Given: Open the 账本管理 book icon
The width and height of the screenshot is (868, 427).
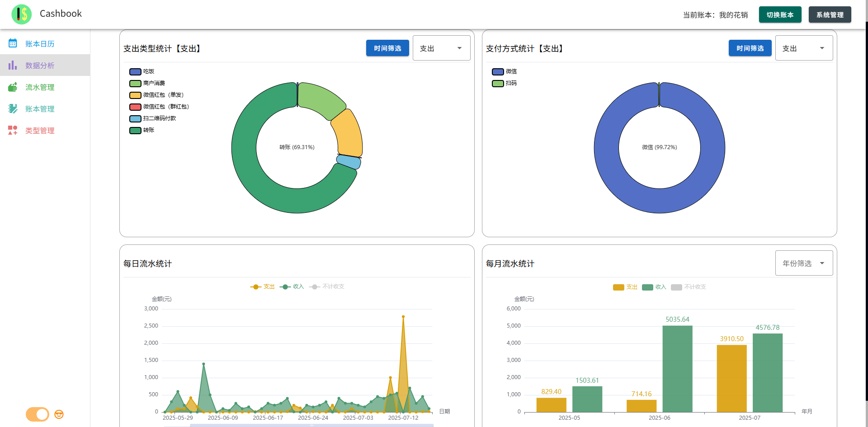Looking at the screenshot, I should coord(13,108).
